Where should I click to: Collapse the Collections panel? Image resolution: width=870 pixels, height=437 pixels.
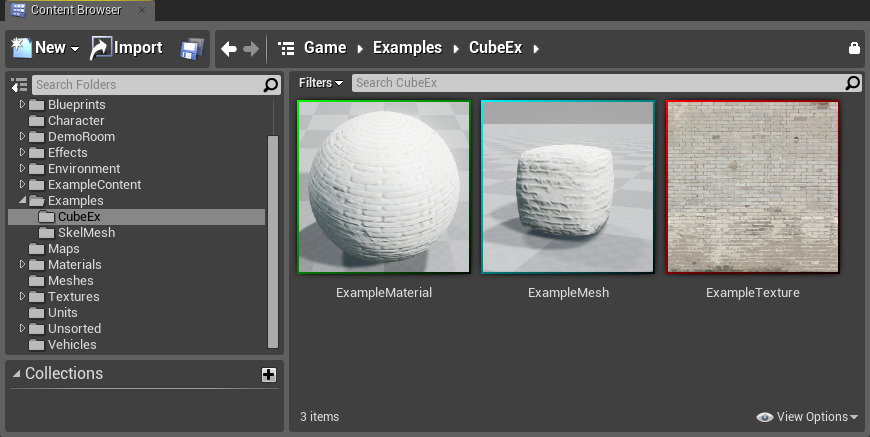[x=16, y=374]
